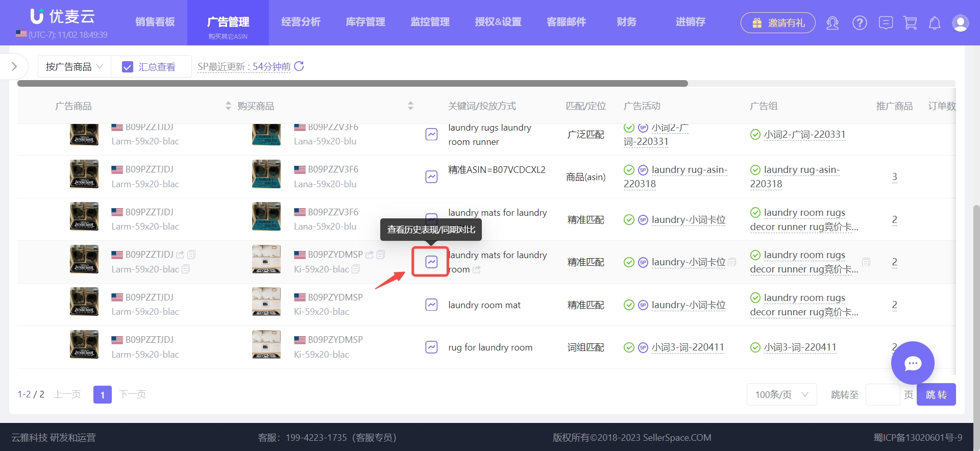Refresh SP data using the reload icon
This screenshot has width=980, height=451.
tap(299, 66)
